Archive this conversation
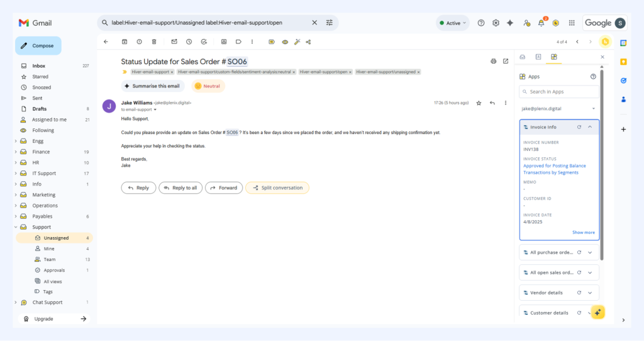 [x=125, y=42]
